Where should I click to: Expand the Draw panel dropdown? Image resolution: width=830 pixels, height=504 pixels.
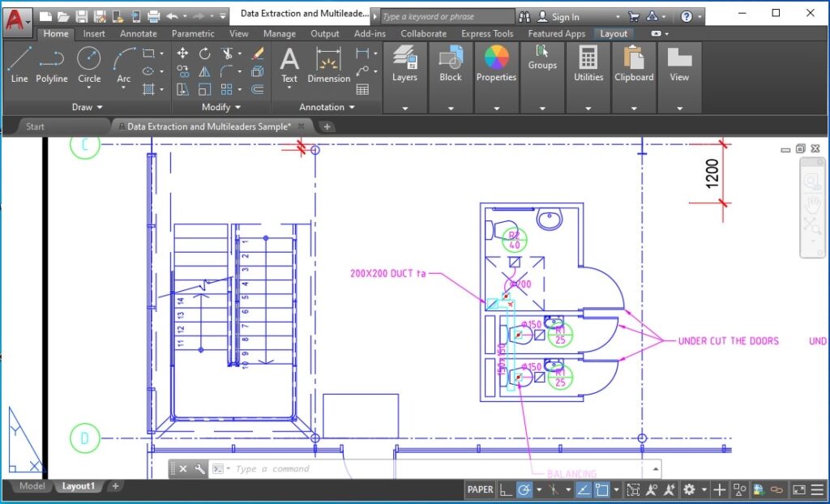(88, 107)
